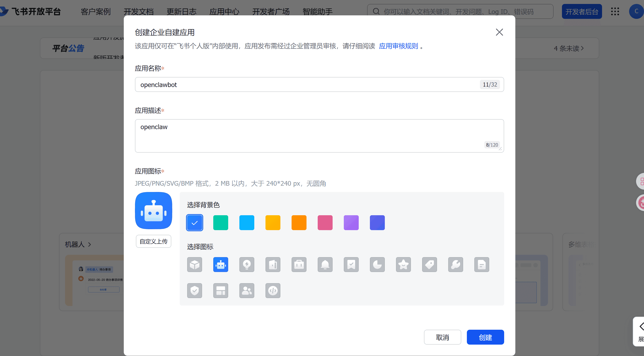The height and width of the screenshot is (356, 644).
Task: Select the wrench tool icon
Action: point(455,264)
